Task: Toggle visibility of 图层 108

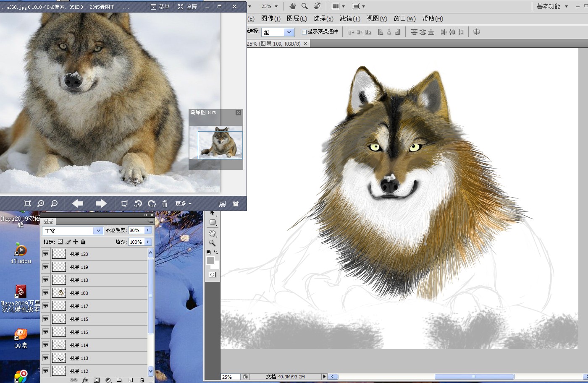Action: click(45, 293)
